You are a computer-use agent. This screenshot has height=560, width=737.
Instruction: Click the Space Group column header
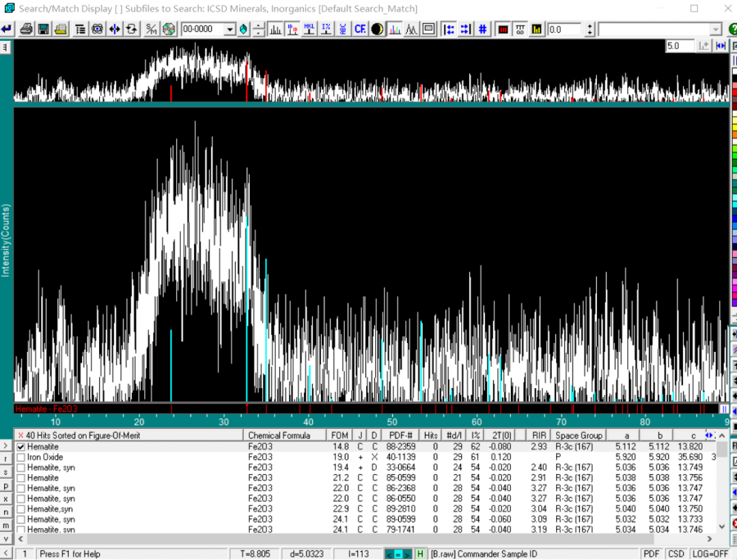pos(579,436)
